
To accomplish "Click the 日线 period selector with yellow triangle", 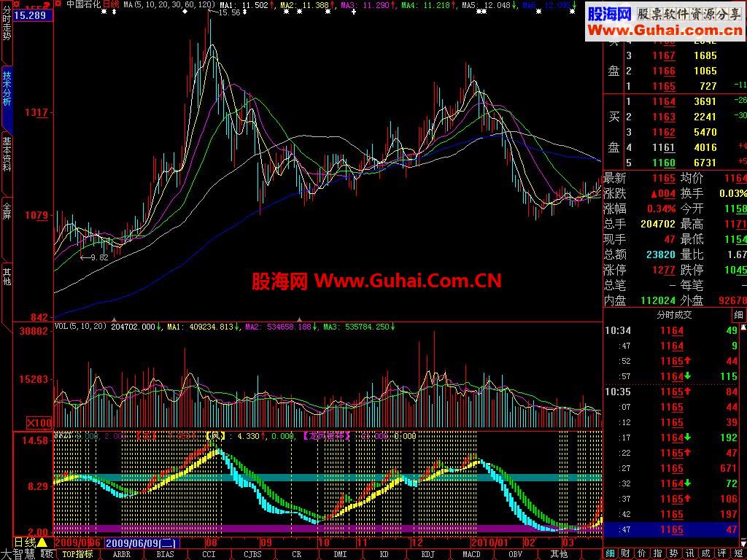I will [31, 542].
